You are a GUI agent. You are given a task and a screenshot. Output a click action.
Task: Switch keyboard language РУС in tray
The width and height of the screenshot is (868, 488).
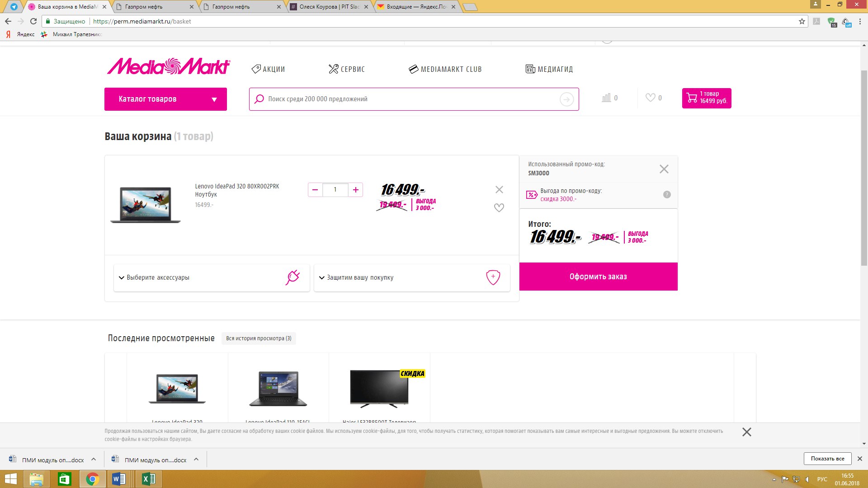coord(822,479)
